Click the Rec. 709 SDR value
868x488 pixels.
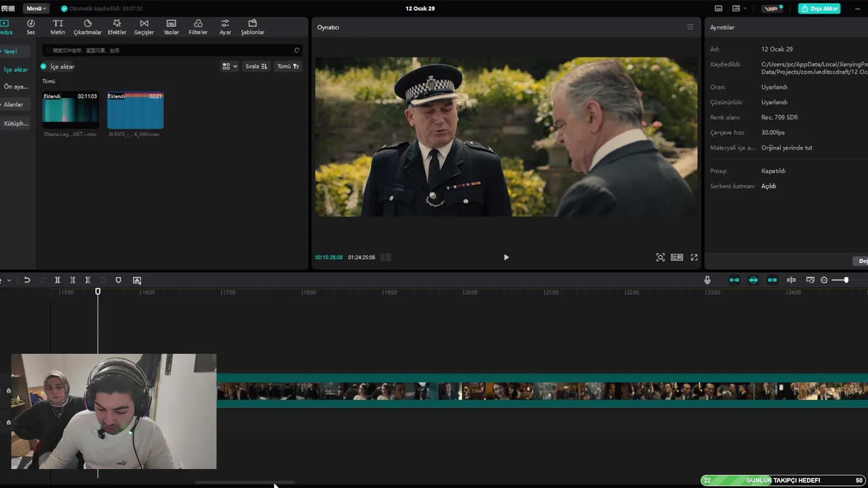point(779,117)
